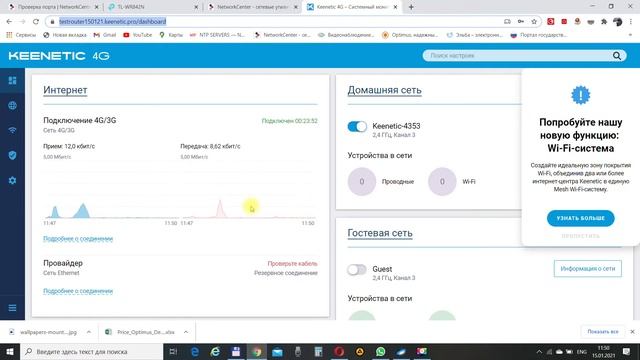The height and width of the screenshot is (360, 640).
Task: Open Windows Start menu
Action: tap(10, 351)
